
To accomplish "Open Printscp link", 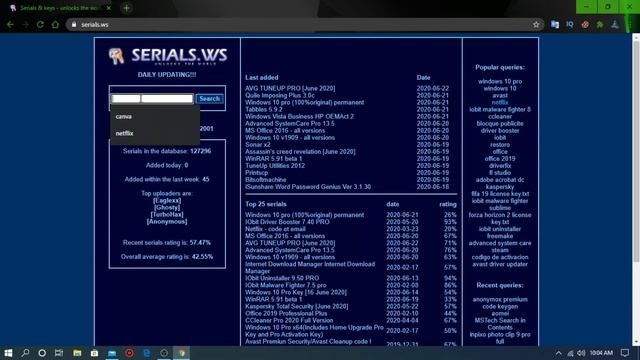I will pyautogui.click(x=256, y=173).
